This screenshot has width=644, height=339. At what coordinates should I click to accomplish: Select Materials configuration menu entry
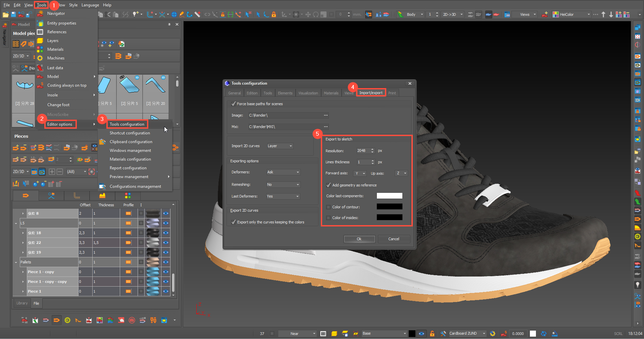click(130, 159)
